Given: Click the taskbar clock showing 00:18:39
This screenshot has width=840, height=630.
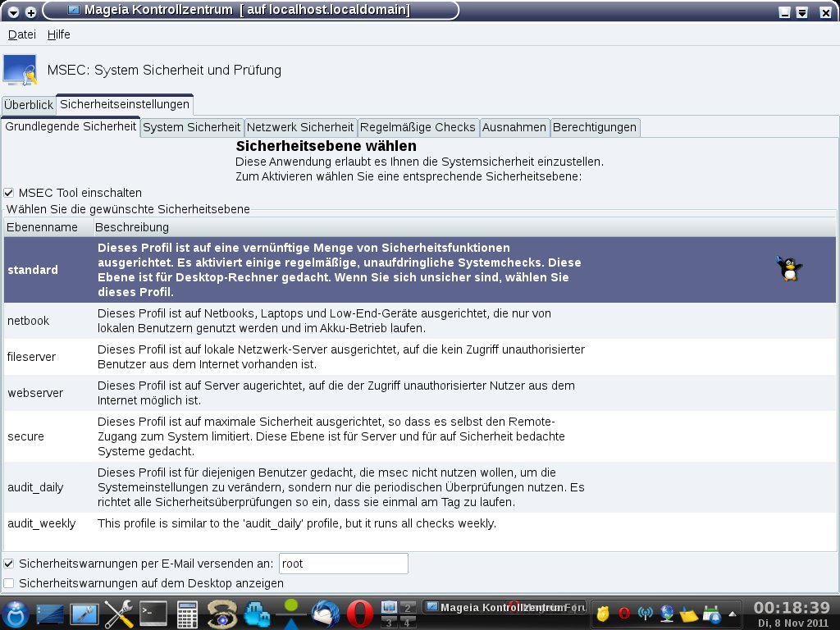Looking at the screenshot, I should tap(792, 608).
